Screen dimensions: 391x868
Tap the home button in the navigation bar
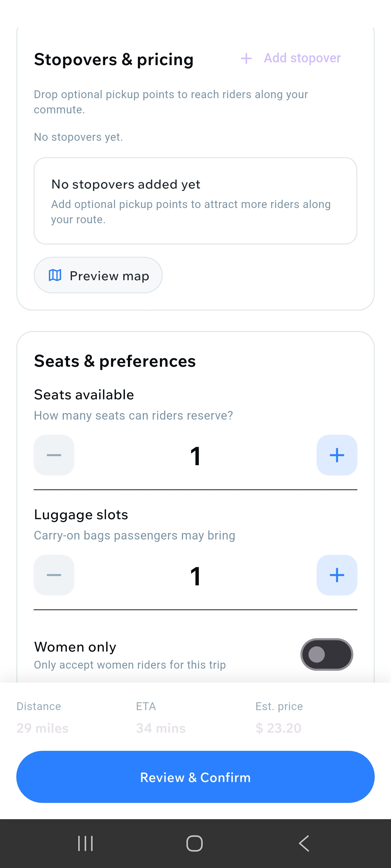coord(195,843)
